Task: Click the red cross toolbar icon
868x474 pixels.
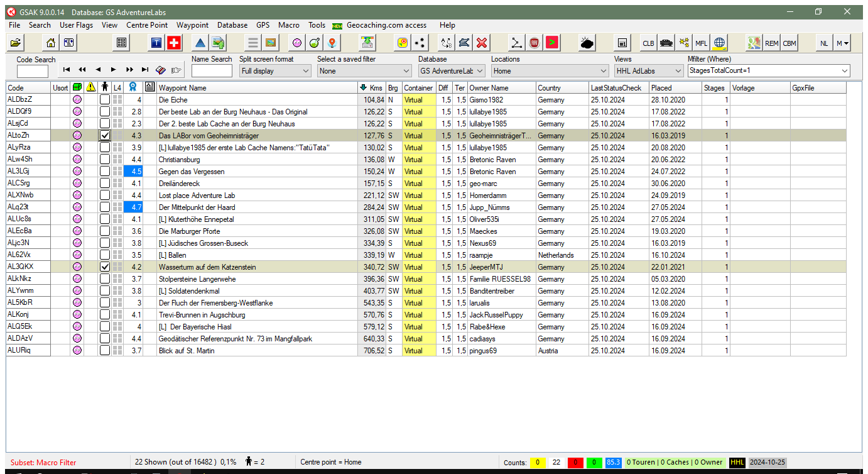Action: [173, 43]
